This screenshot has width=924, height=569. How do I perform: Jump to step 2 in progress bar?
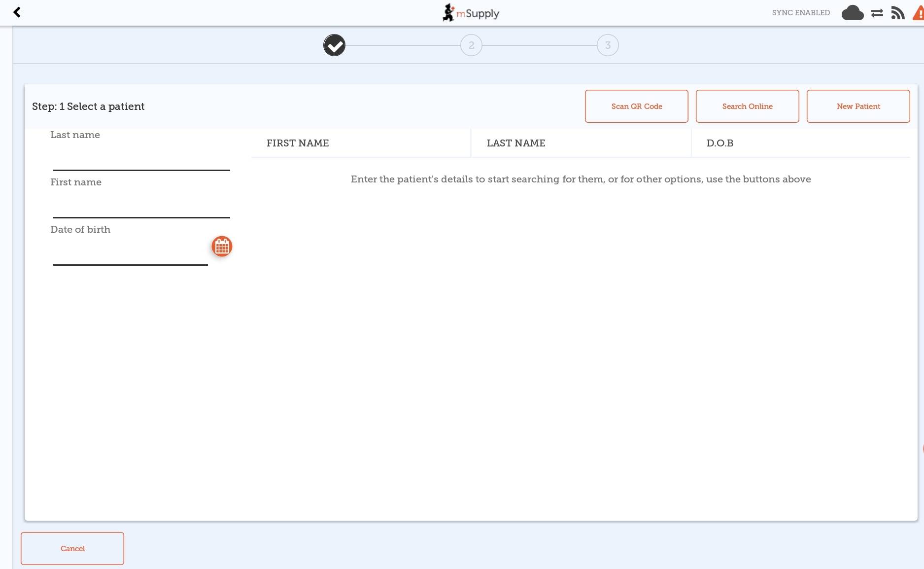pyautogui.click(x=471, y=45)
